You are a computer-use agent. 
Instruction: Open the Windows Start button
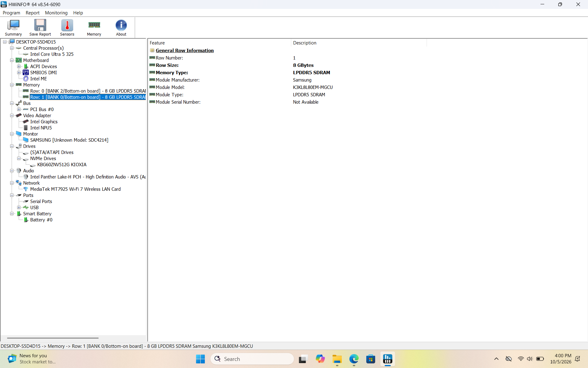point(200,359)
